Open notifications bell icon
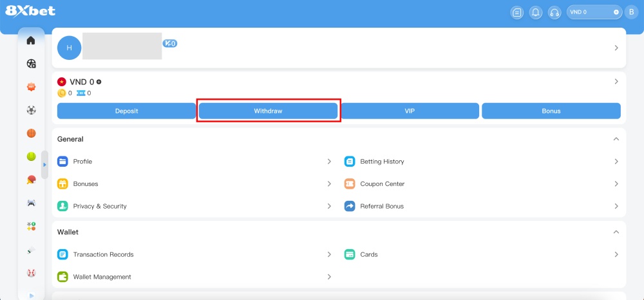644x300 pixels. (x=536, y=12)
